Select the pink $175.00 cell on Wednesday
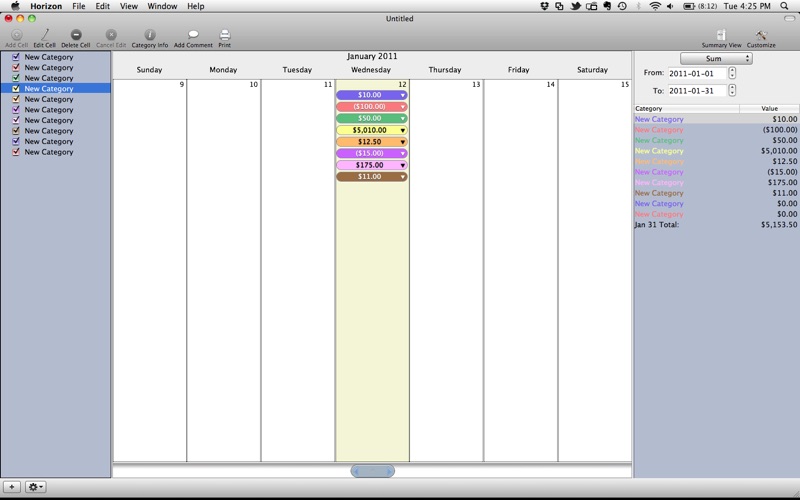800x500 pixels. point(372,165)
